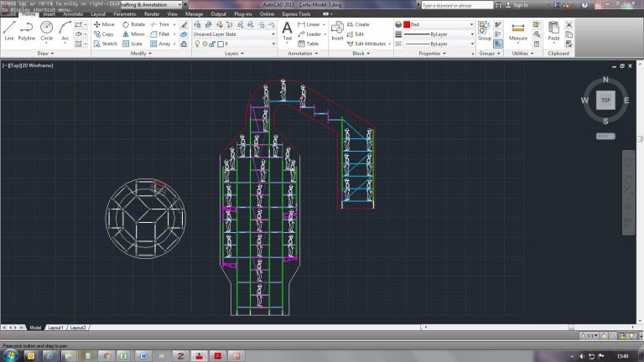This screenshot has width=644, height=362.
Task: Open the Layout1 drawing tab
Action: point(55,328)
